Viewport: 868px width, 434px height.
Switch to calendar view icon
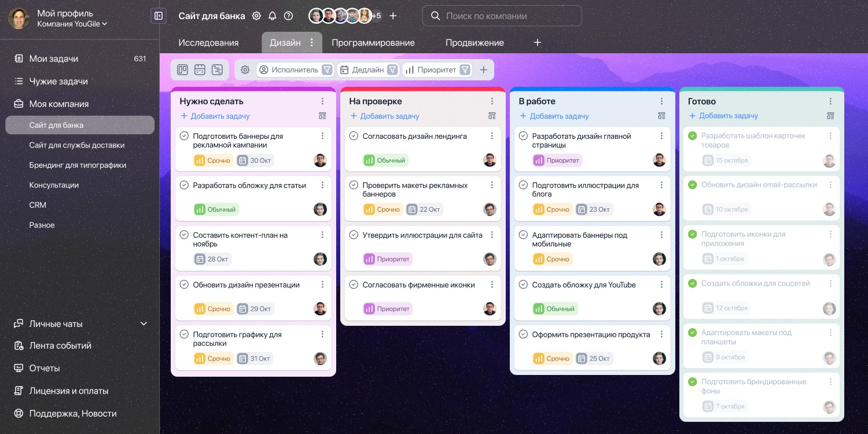[200, 70]
